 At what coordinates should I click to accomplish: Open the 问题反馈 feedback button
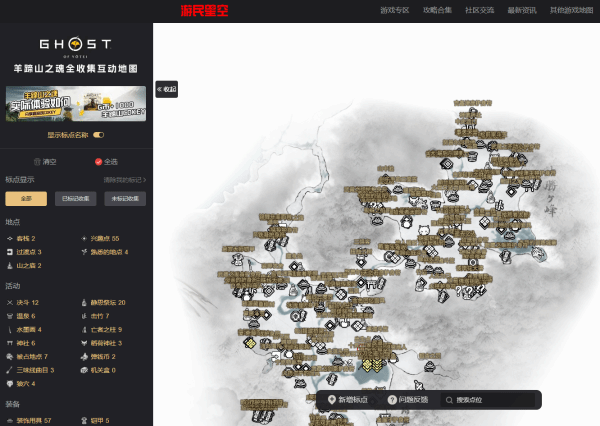[x=407, y=400]
